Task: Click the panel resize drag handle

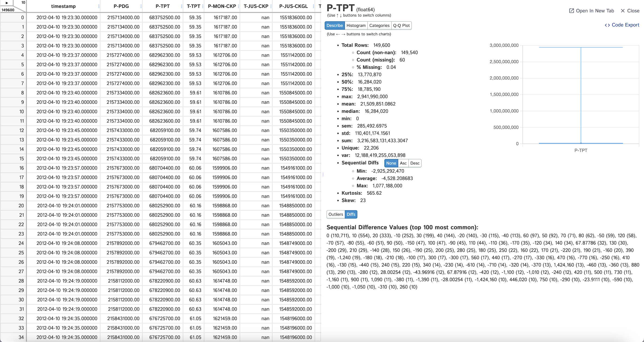Action: (323, 174)
